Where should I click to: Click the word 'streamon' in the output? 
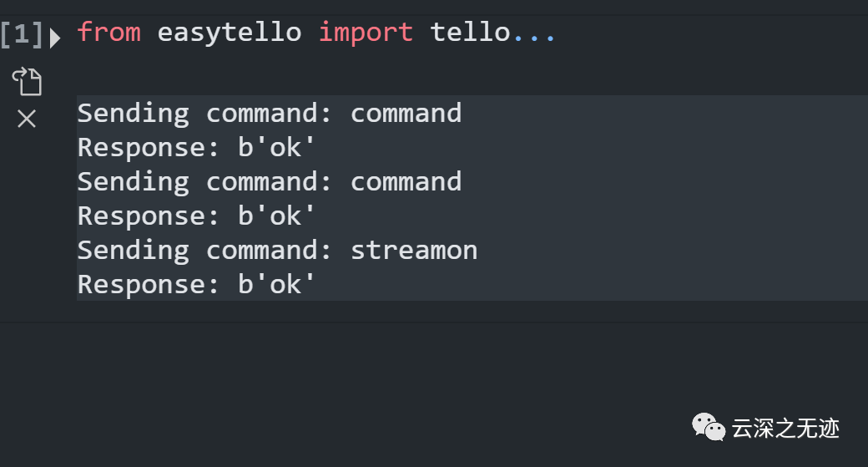pyautogui.click(x=414, y=250)
